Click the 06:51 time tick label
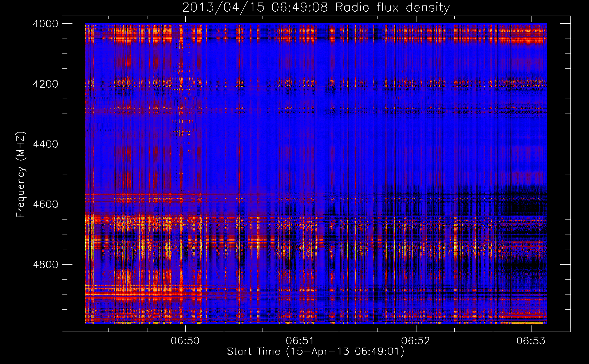This screenshot has height=364, width=589. pos(300,341)
